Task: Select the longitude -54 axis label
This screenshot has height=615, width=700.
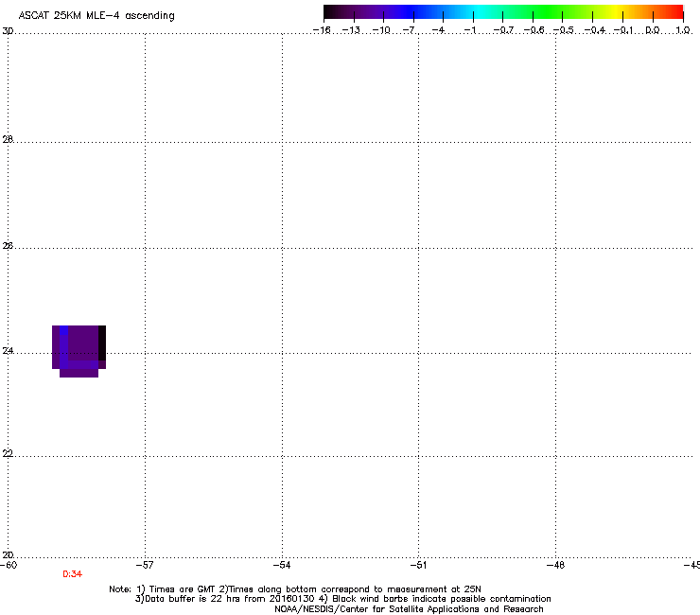Action: 282,565
